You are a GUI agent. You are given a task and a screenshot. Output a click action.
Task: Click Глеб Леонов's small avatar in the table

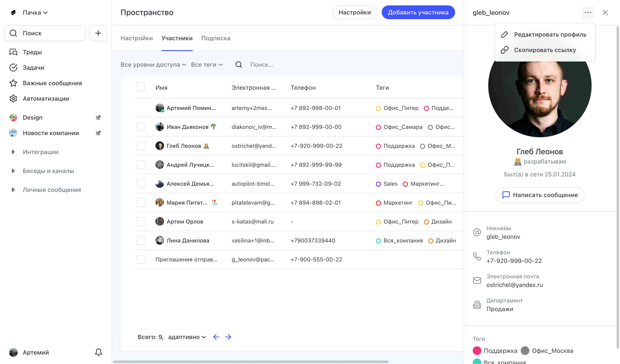tap(160, 146)
